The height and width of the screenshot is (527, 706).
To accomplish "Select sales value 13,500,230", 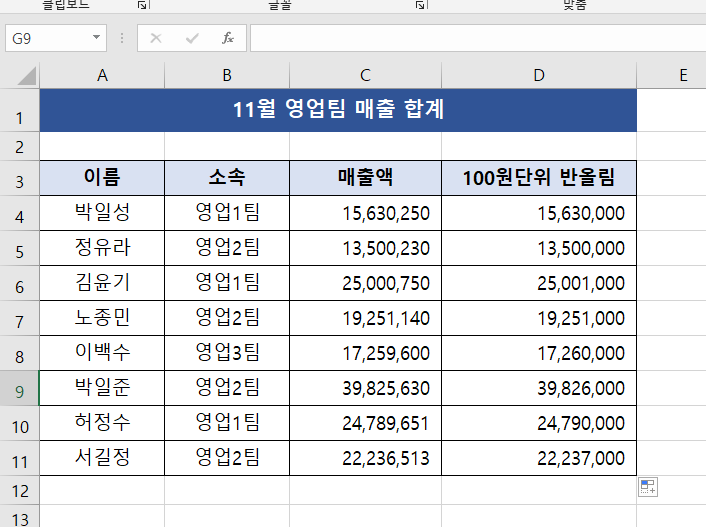I will coord(365,248).
